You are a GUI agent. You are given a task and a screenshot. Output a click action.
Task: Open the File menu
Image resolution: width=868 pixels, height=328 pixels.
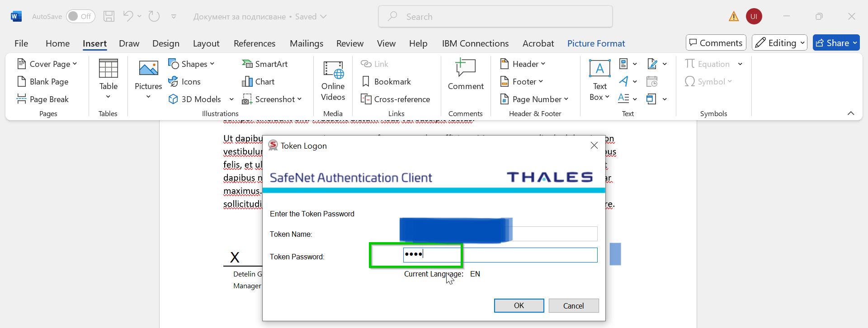click(x=21, y=43)
